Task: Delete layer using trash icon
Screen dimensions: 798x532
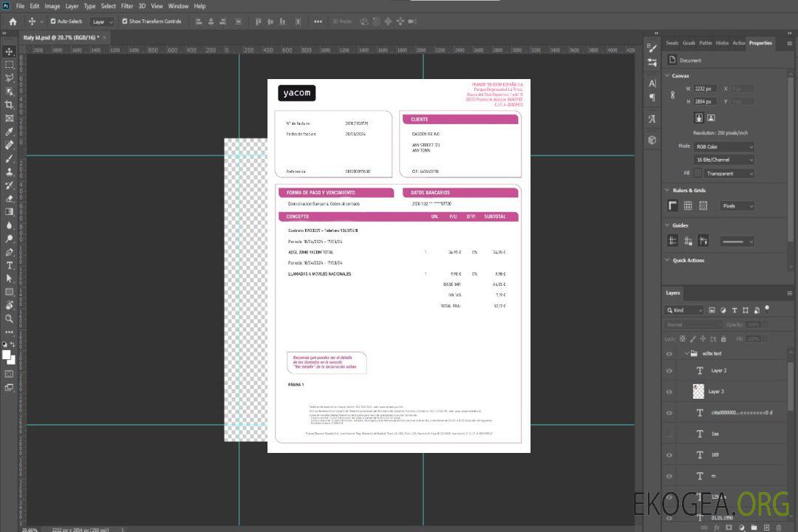Action: coord(779,528)
